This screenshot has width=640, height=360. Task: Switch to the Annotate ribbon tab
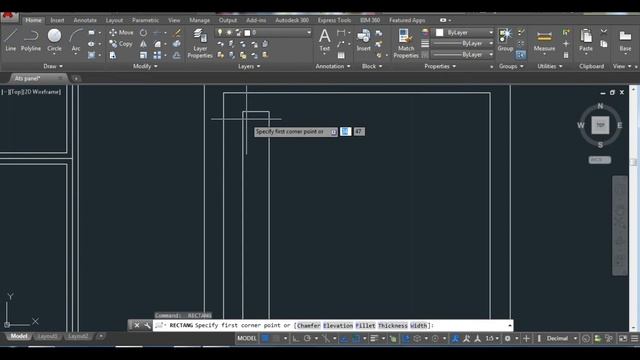85,20
